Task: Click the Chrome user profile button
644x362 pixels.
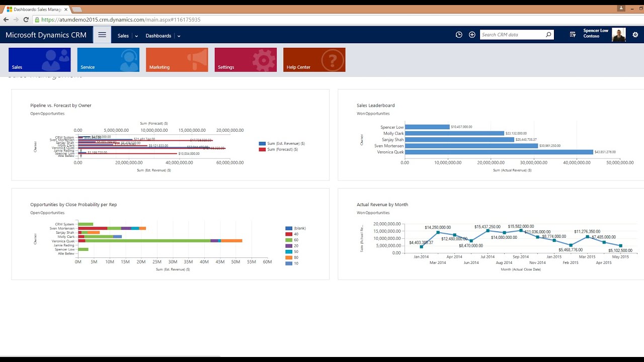Action: [x=622, y=8]
